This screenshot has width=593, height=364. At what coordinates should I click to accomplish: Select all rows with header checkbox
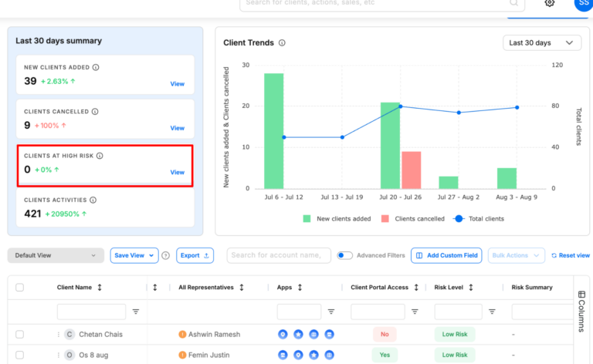(19, 288)
